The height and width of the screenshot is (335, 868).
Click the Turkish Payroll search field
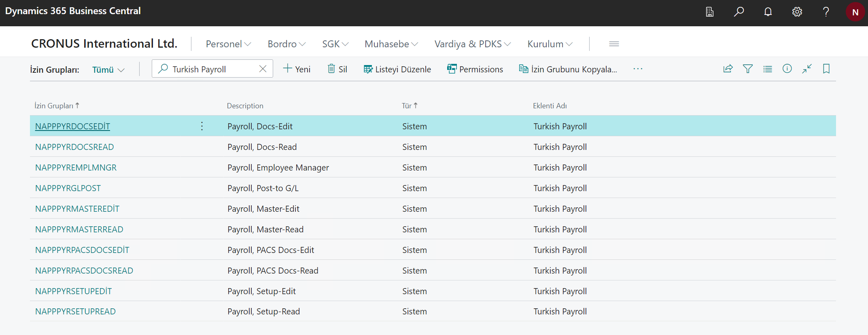coord(212,69)
